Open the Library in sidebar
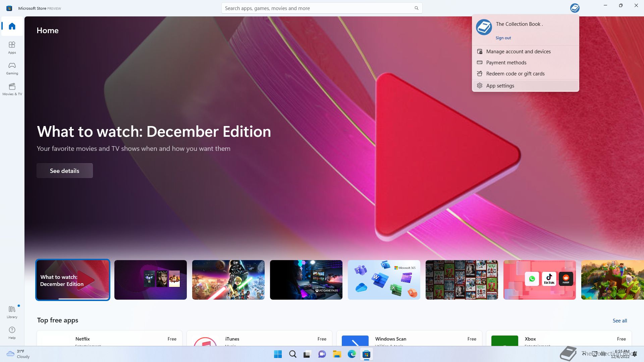This screenshot has height=362, width=644. click(x=12, y=312)
